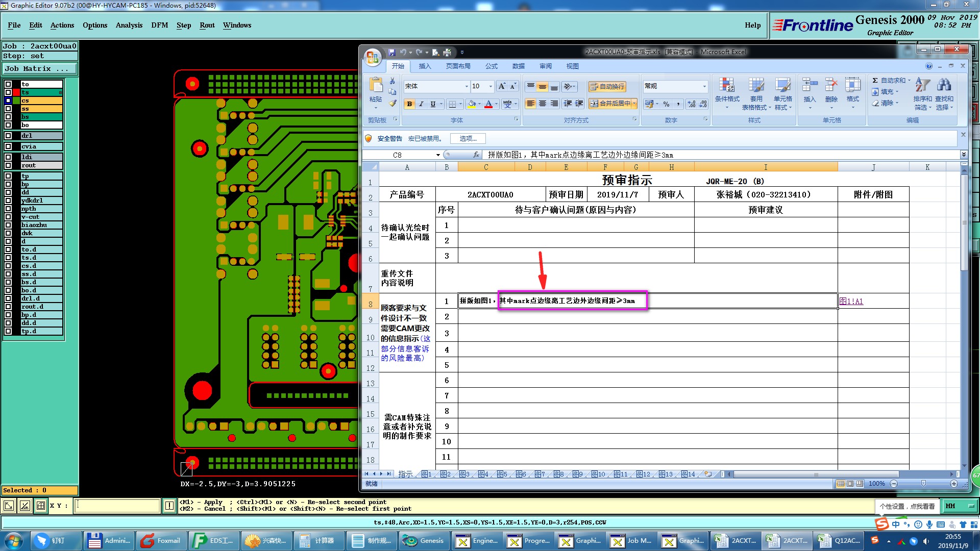Image resolution: width=980 pixels, height=551 pixels.
Task: Click the Cut scissors icon
Action: pyautogui.click(x=392, y=81)
